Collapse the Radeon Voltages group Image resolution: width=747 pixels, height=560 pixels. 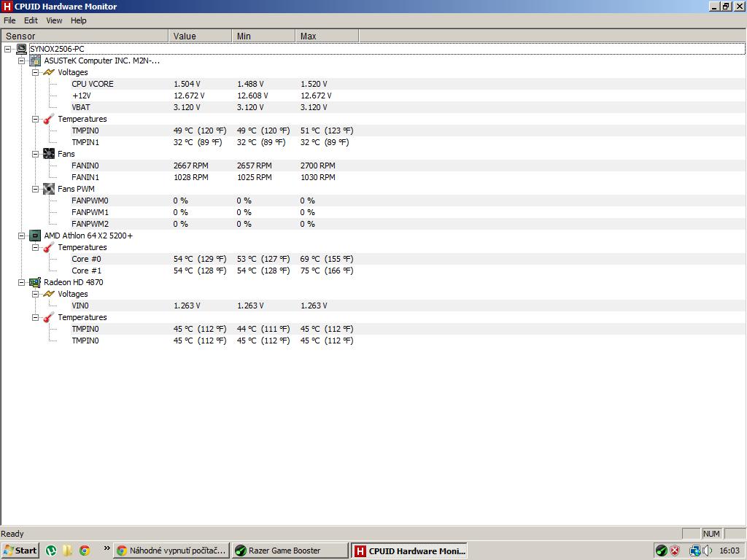pyautogui.click(x=35, y=295)
